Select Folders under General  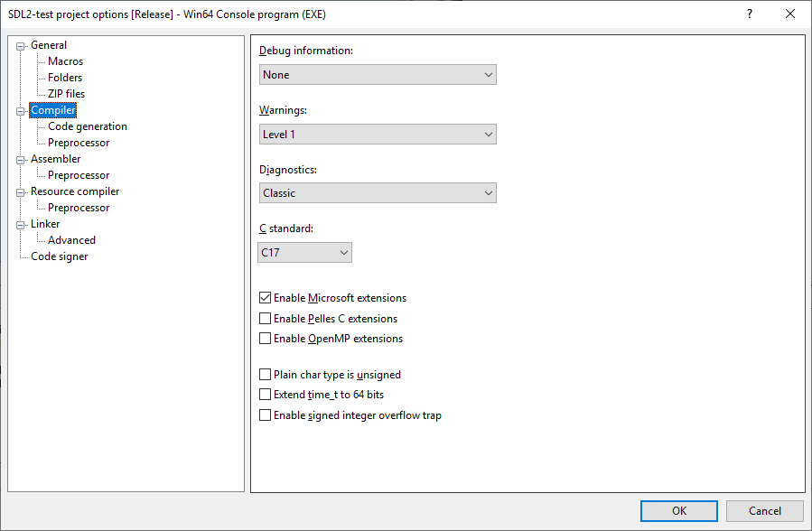[65, 78]
